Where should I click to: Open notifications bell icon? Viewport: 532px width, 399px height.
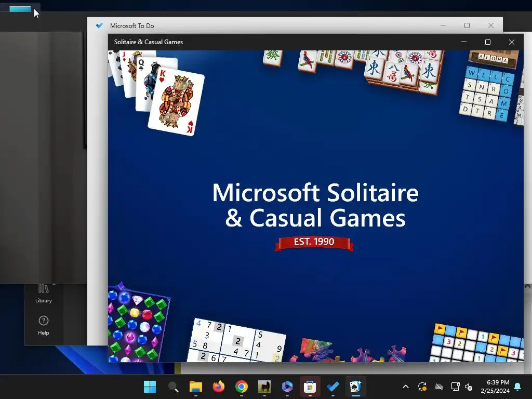point(518,387)
